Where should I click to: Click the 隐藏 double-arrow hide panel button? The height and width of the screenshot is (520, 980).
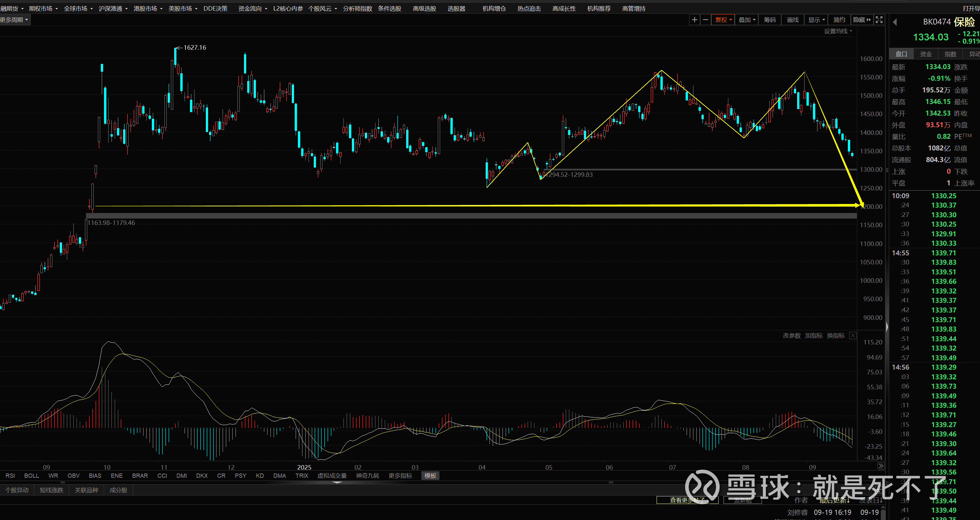point(862,20)
